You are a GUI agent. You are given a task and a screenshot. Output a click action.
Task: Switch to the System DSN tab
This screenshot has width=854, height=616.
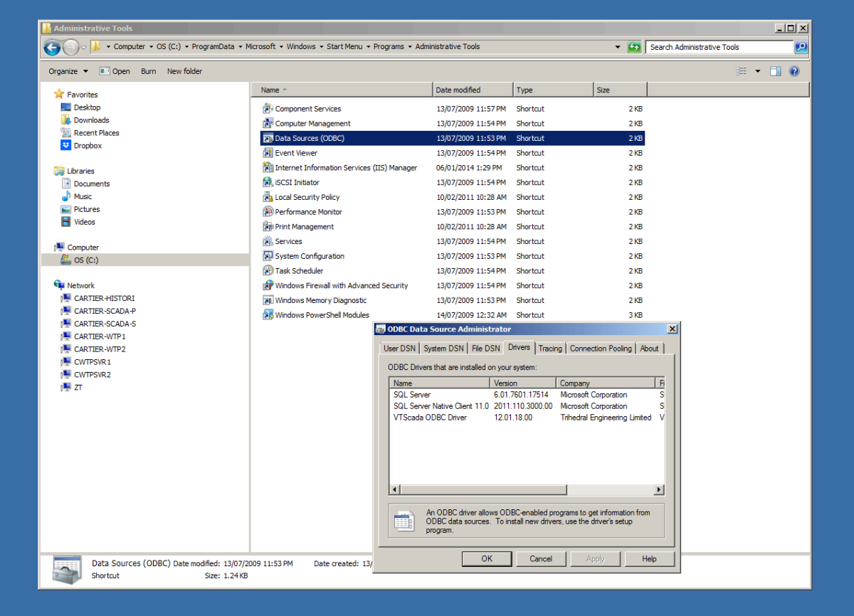click(443, 349)
